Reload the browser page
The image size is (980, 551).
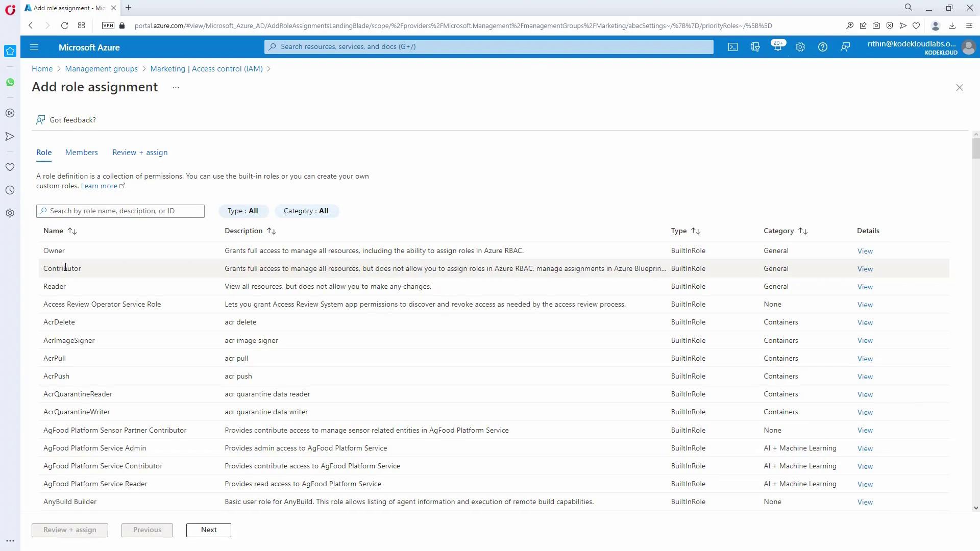64,26
